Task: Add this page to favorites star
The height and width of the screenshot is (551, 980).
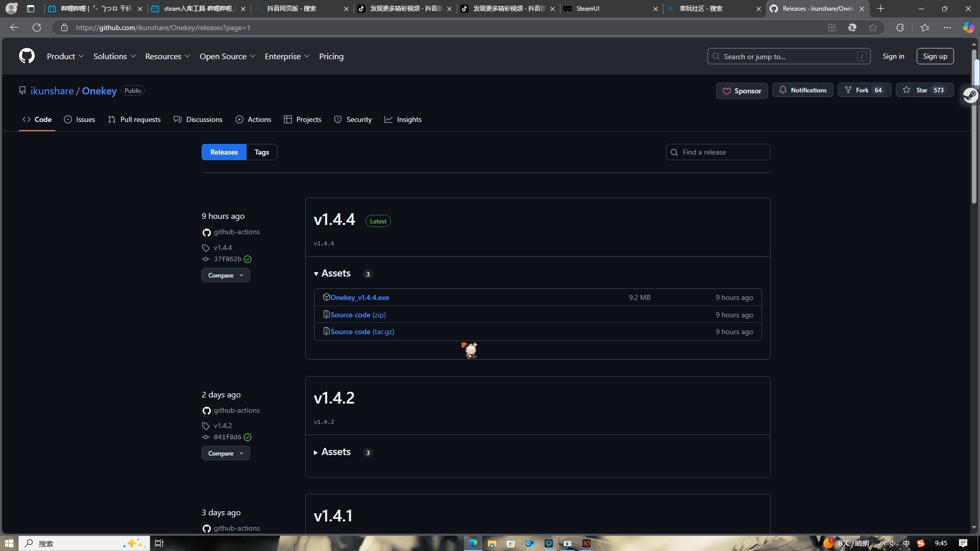Action: click(873, 28)
